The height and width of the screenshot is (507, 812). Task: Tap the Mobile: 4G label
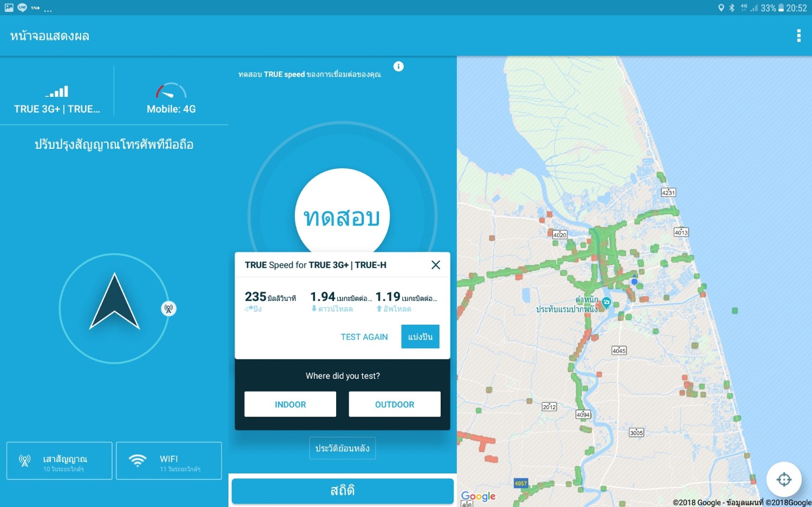[171, 109]
